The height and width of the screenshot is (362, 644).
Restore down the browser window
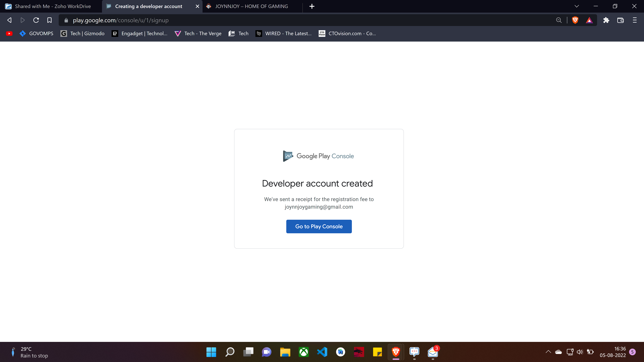615,6
